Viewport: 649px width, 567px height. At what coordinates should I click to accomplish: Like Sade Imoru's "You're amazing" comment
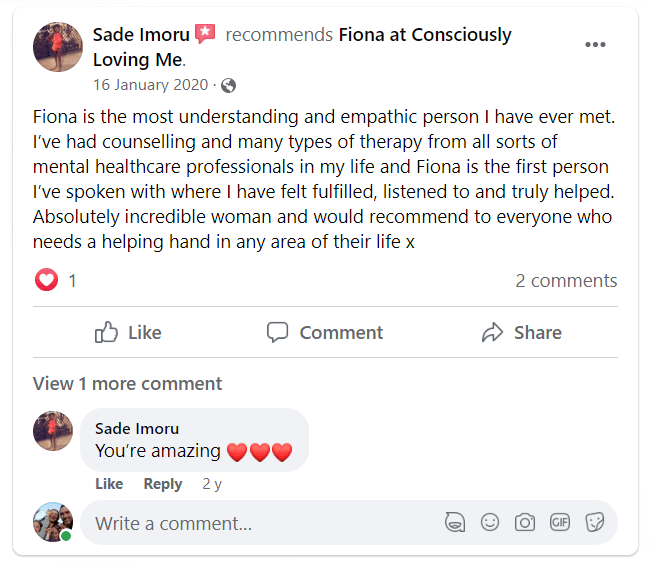109,484
